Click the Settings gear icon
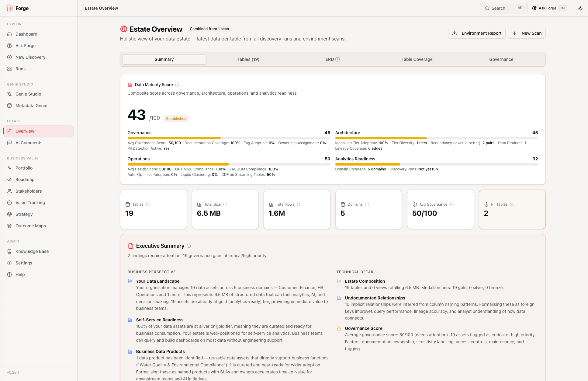This screenshot has height=381, width=588. [9, 263]
